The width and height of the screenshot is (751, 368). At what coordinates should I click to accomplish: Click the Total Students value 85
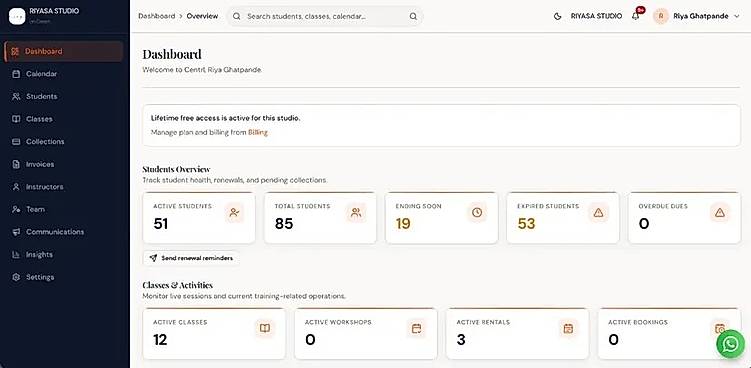[284, 224]
